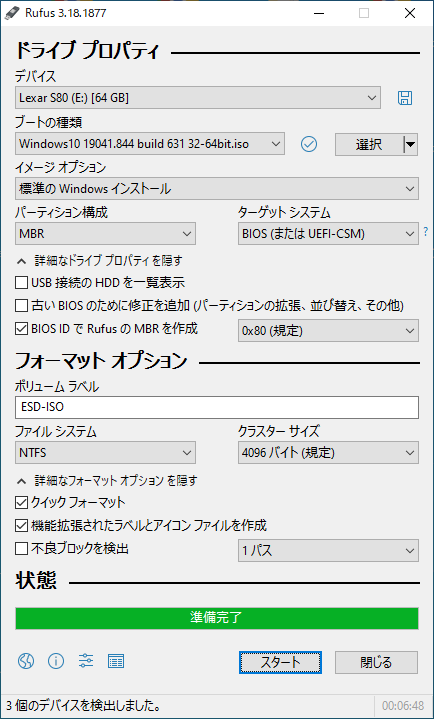Open the 選択 button's split arrow menu
The image size is (434, 719).
pyautogui.click(x=411, y=145)
